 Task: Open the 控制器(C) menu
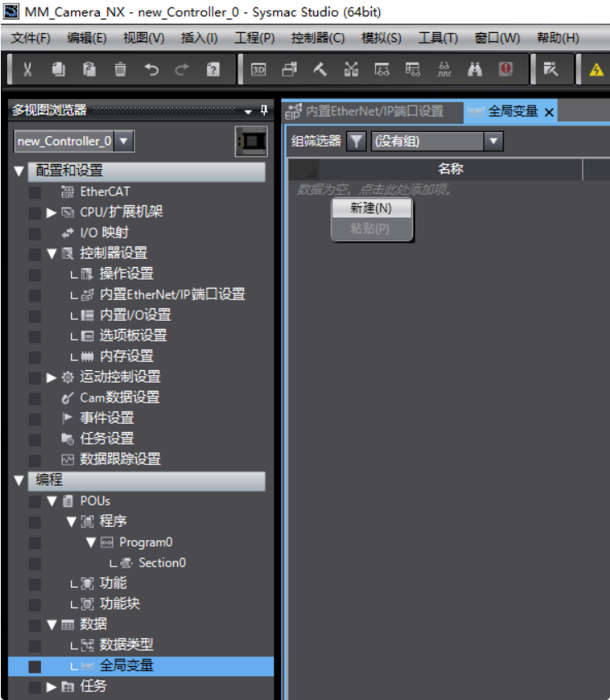click(317, 38)
